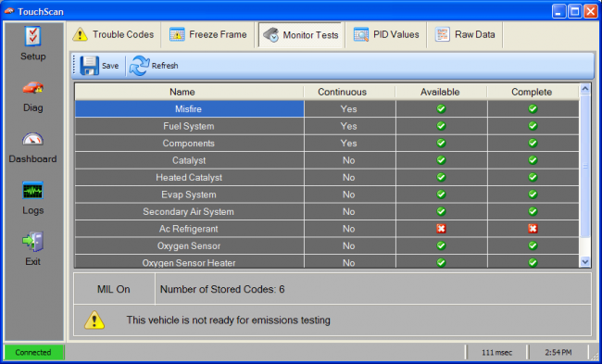Click the scrollbar down arrow

tap(585, 262)
